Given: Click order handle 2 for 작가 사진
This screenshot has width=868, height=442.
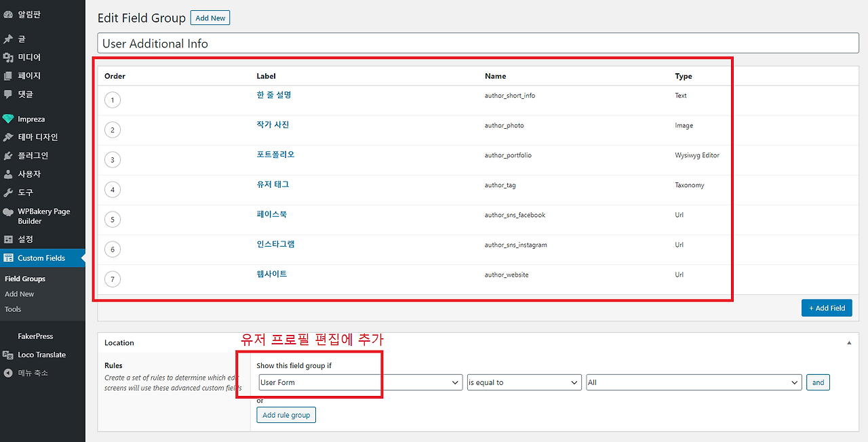Looking at the screenshot, I should tap(113, 130).
